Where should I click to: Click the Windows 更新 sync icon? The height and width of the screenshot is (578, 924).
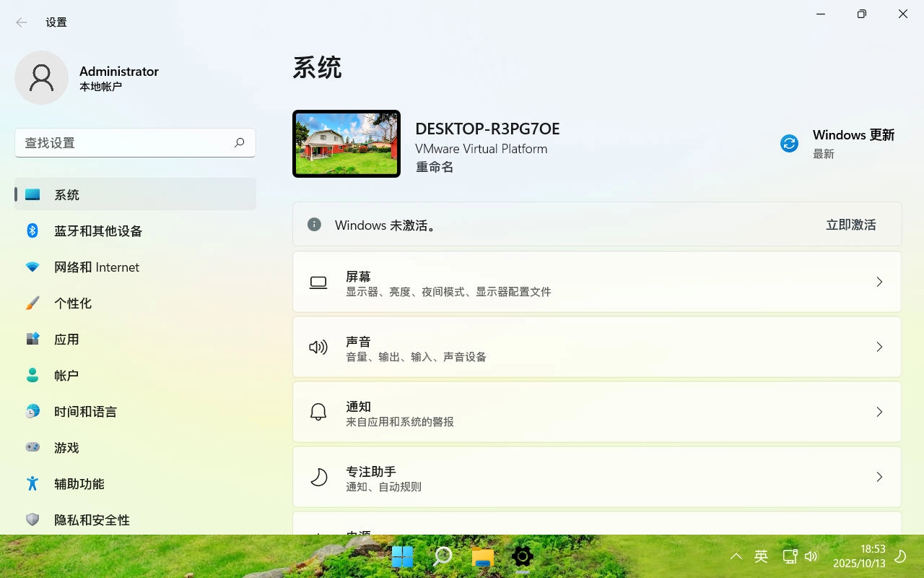point(788,143)
